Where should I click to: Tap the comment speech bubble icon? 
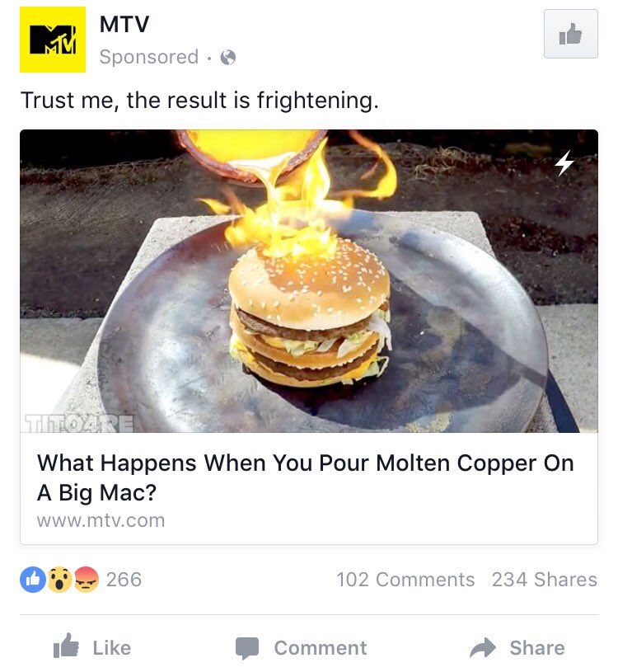[247, 648]
